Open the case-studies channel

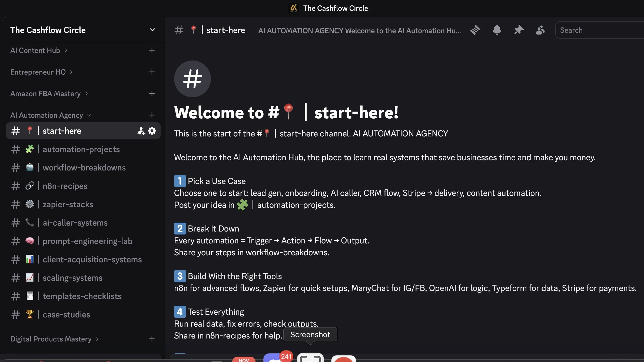tap(66, 315)
